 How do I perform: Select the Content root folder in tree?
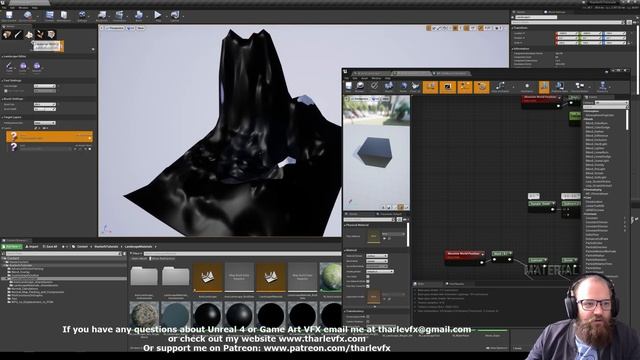(13, 258)
